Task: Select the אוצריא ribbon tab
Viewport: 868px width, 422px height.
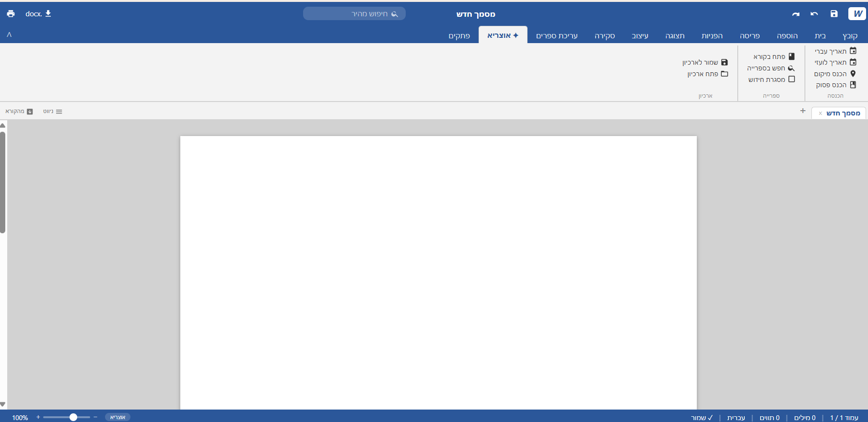Action: point(503,35)
